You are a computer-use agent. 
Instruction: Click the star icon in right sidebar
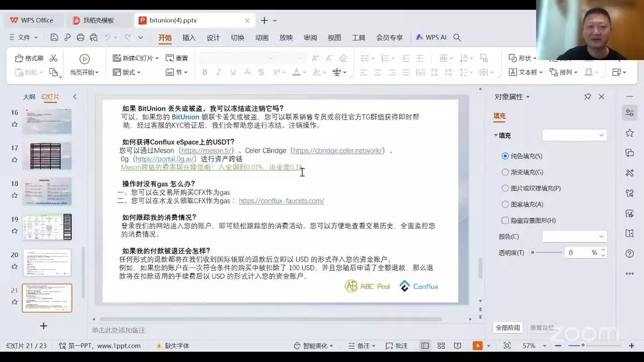(x=630, y=133)
